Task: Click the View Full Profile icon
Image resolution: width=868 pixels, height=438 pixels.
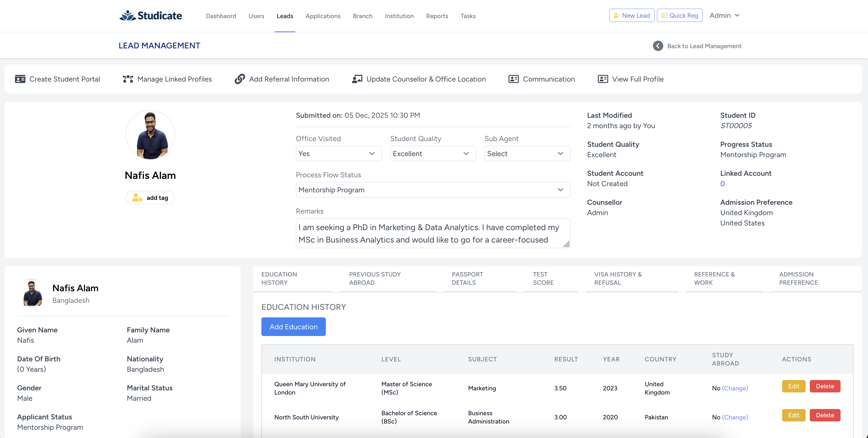Action: coord(602,79)
